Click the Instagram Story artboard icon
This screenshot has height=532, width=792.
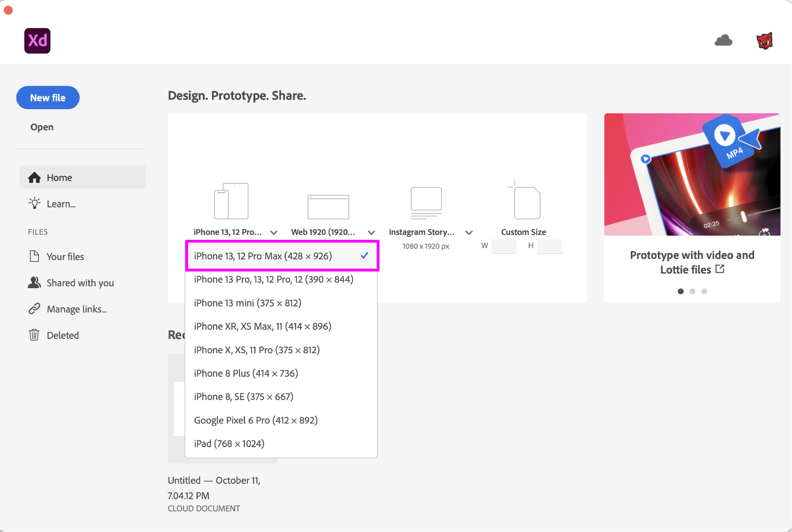[x=426, y=203]
